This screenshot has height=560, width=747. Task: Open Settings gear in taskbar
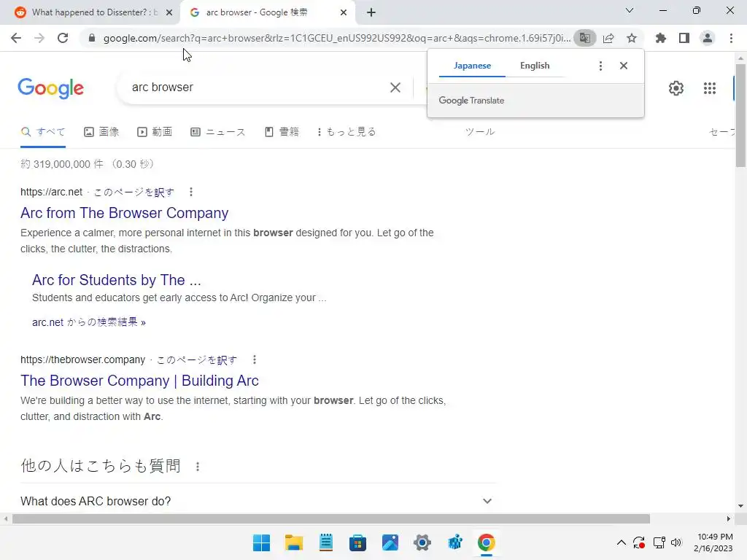[x=422, y=542]
